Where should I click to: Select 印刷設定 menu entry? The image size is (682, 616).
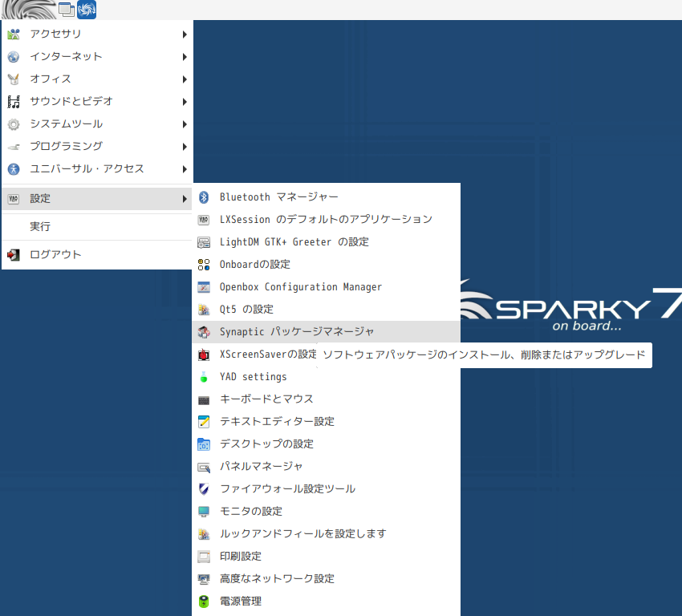point(326,557)
